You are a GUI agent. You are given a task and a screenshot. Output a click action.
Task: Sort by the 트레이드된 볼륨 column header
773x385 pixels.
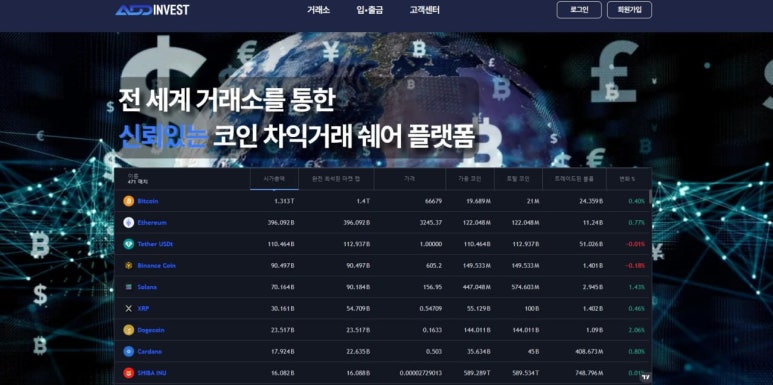(x=574, y=179)
